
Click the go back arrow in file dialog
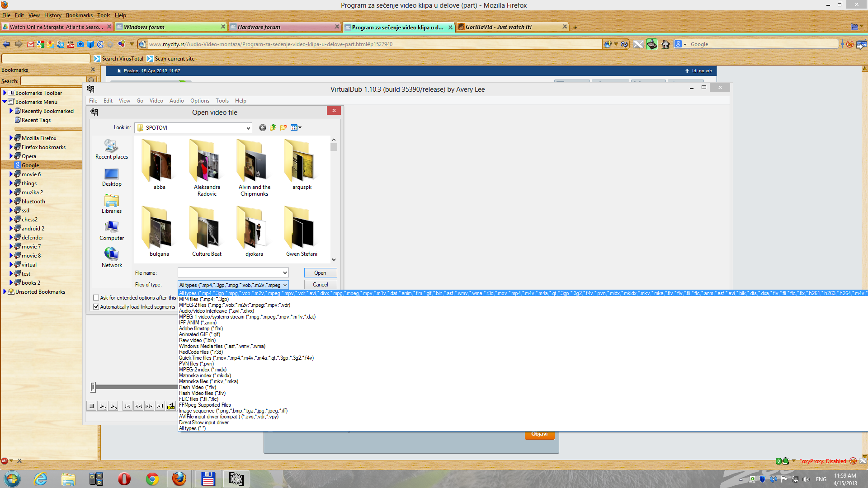tap(262, 127)
